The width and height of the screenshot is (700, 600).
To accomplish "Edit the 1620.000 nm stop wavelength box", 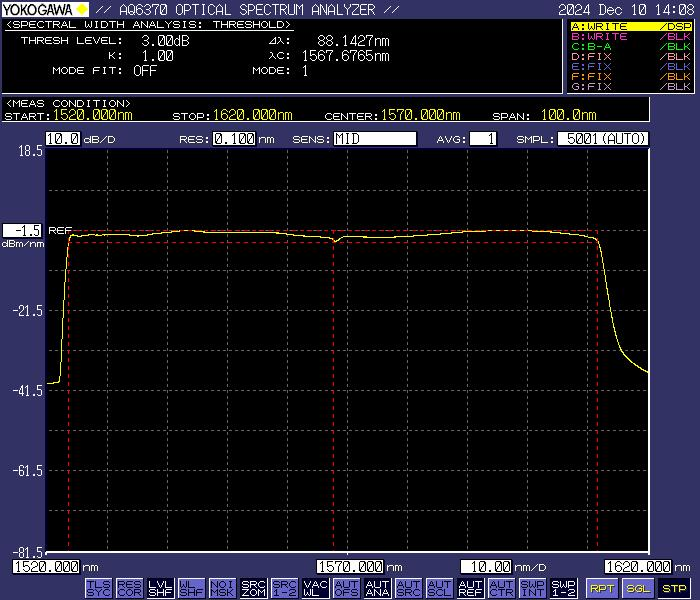I will [x=638, y=567].
